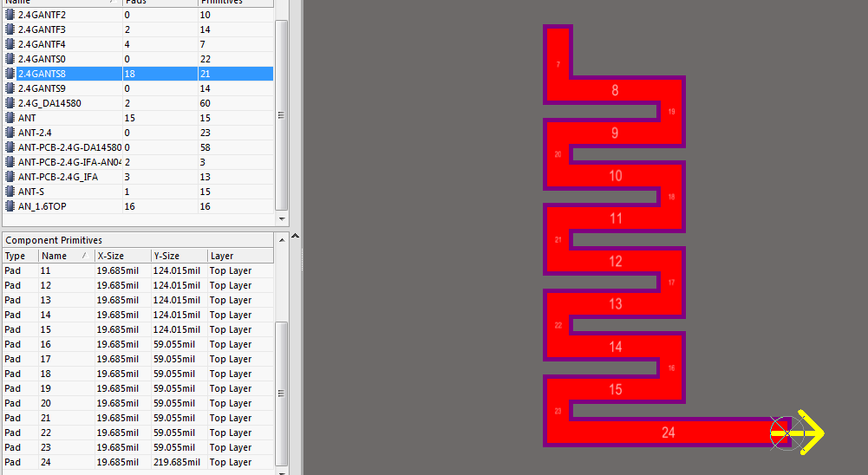Click pad 12 in the PCB canvas
This screenshot has width=868, height=475.
[x=615, y=261]
